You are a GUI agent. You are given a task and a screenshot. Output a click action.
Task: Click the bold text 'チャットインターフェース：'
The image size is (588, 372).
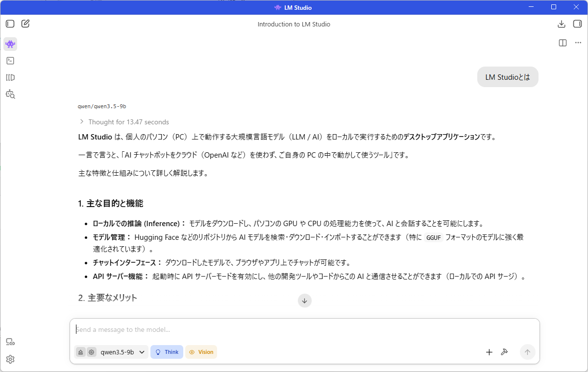coord(127,263)
